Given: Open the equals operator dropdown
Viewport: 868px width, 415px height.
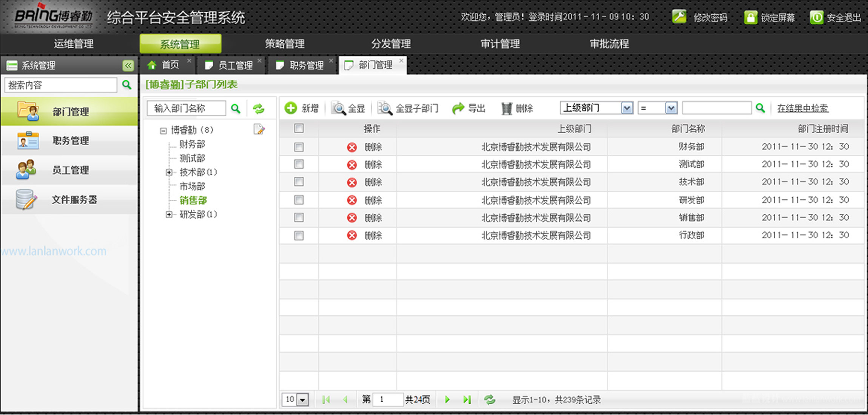Looking at the screenshot, I should 671,108.
